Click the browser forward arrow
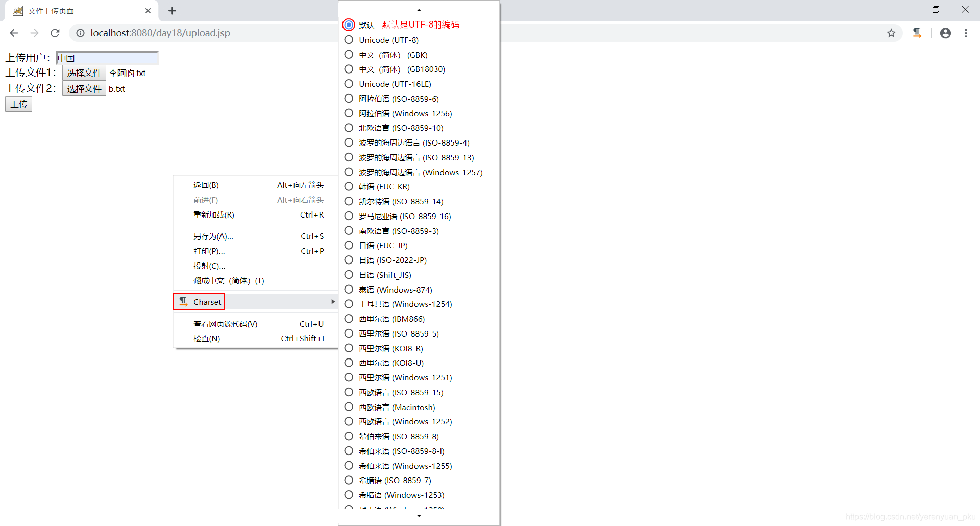The width and height of the screenshot is (980, 526). [x=34, y=33]
